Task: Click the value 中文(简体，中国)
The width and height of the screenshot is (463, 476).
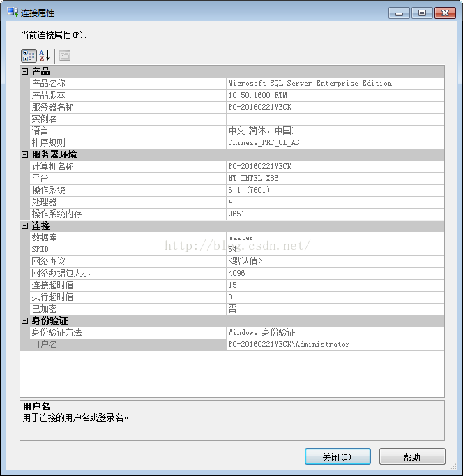Action: tap(261, 131)
